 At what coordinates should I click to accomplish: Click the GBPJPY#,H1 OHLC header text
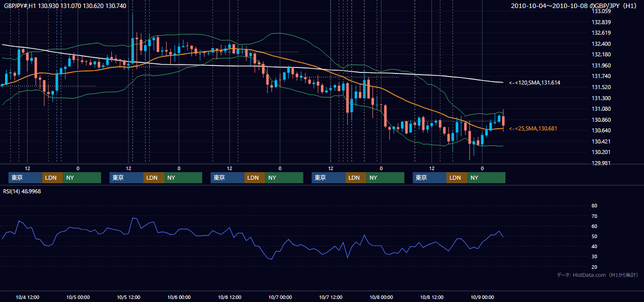[65, 6]
